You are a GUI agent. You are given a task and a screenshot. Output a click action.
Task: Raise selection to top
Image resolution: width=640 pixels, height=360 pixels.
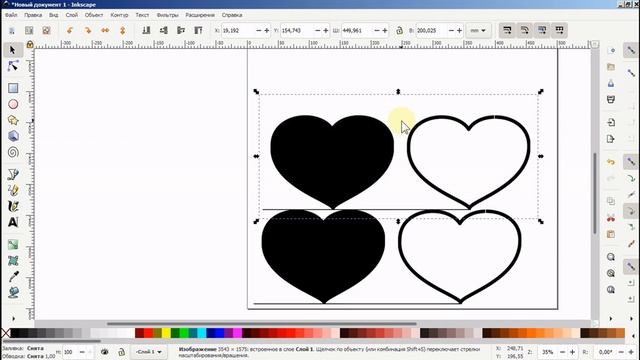[198, 31]
